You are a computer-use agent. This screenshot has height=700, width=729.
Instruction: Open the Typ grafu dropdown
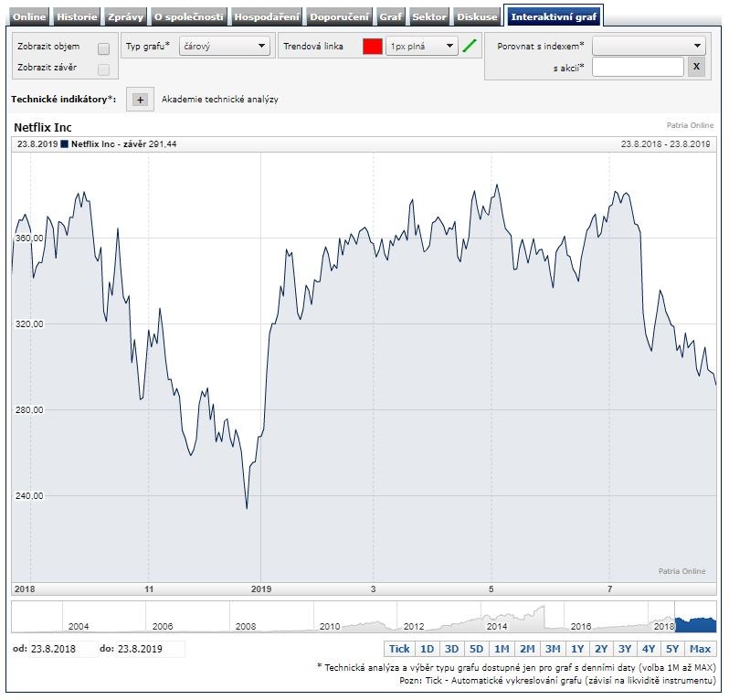click(225, 46)
